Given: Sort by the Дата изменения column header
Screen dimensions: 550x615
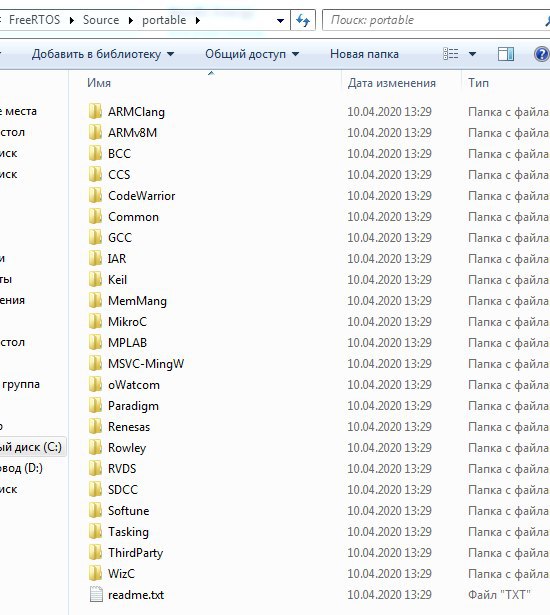Looking at the screenshot, I should click(x=392, y=83).
